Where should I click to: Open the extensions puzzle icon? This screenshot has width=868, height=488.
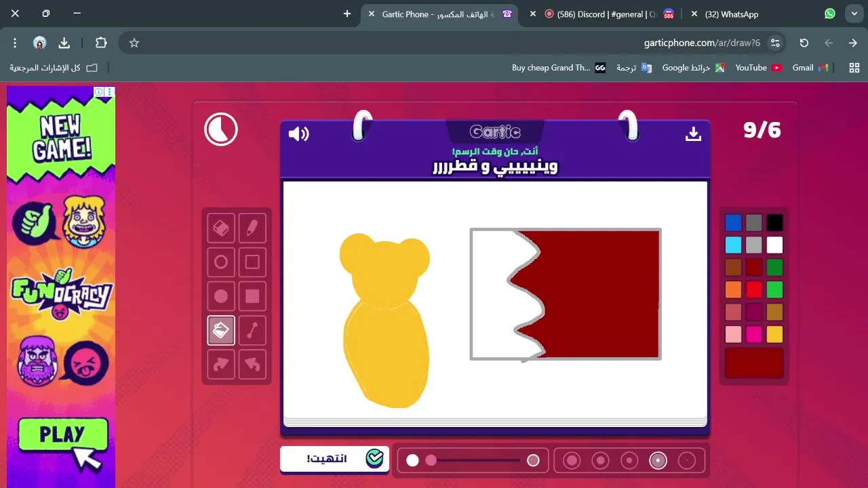tap(101, 43)
